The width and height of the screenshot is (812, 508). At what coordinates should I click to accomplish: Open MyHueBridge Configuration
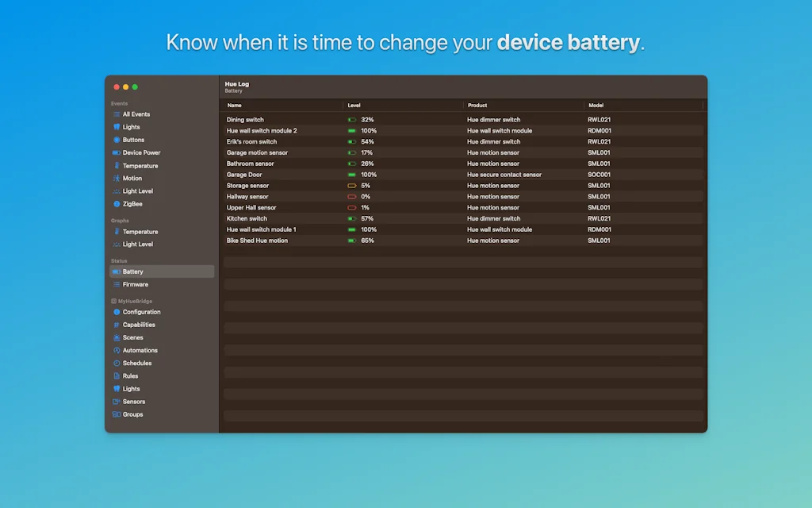pyautogui.click(x=140, y=311)
